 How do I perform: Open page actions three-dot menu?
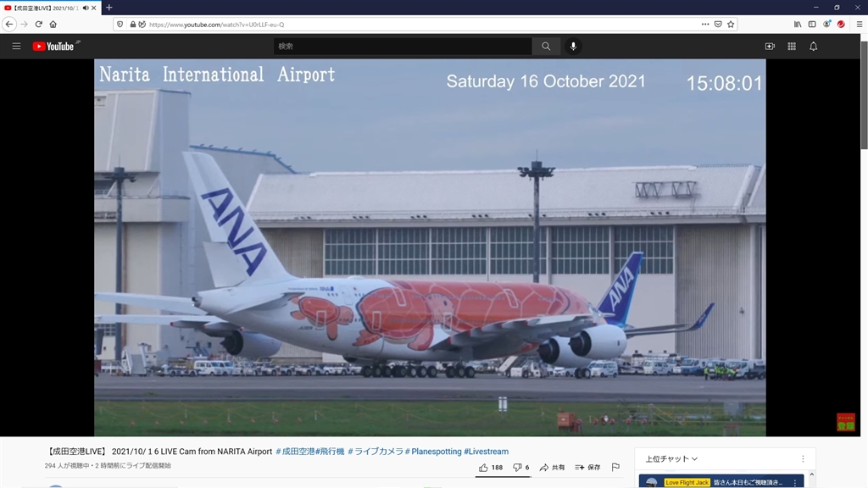point(705,25)
